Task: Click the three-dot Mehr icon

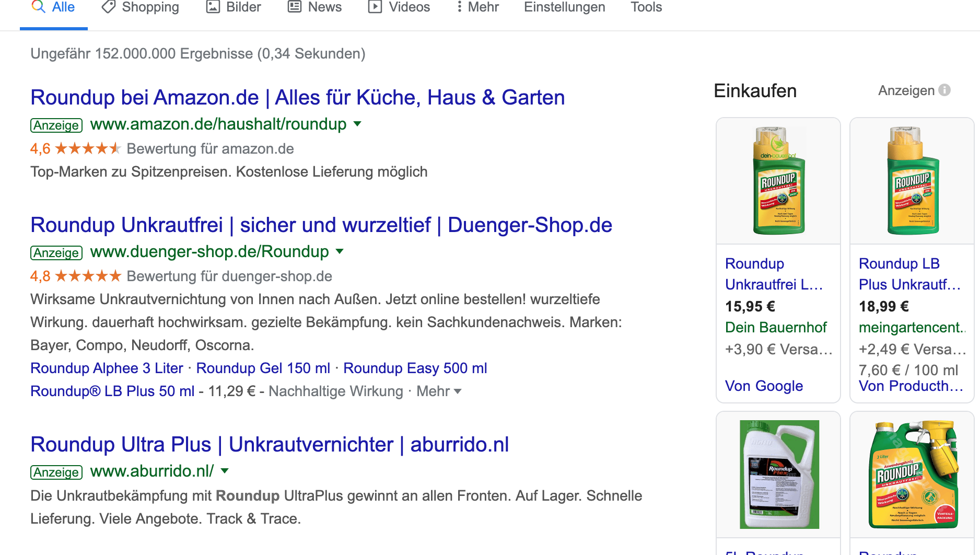Action: 459,7
